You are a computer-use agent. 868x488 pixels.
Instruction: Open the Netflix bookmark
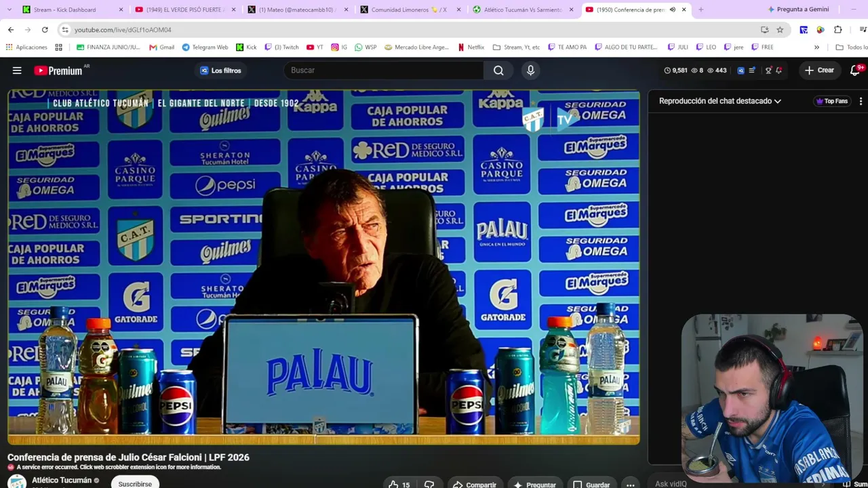click(x=471, y=47)
